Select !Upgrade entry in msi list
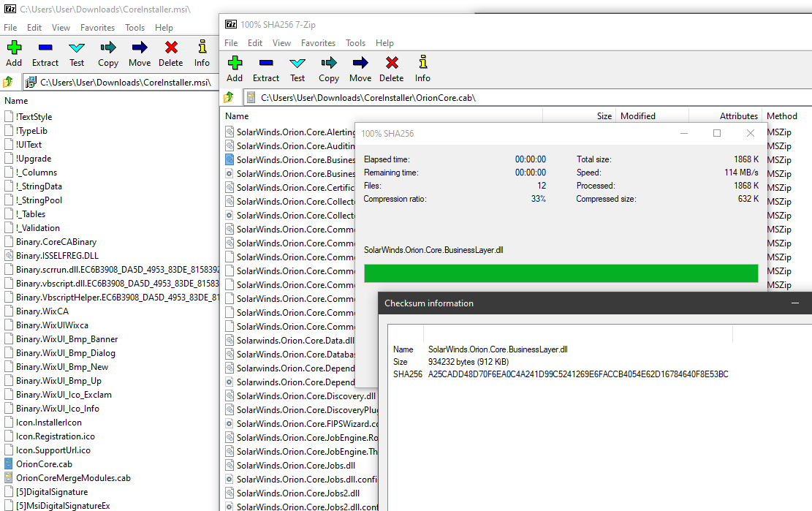This screenshot has width=812, height=511. pyautogui.click(x=33, y=159)
